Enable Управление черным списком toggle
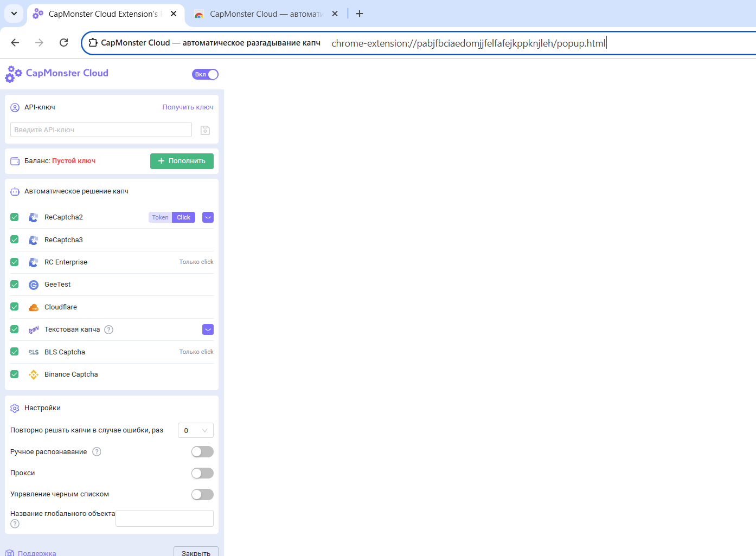This screenshot has height=556, width=756. click(202, 494)
